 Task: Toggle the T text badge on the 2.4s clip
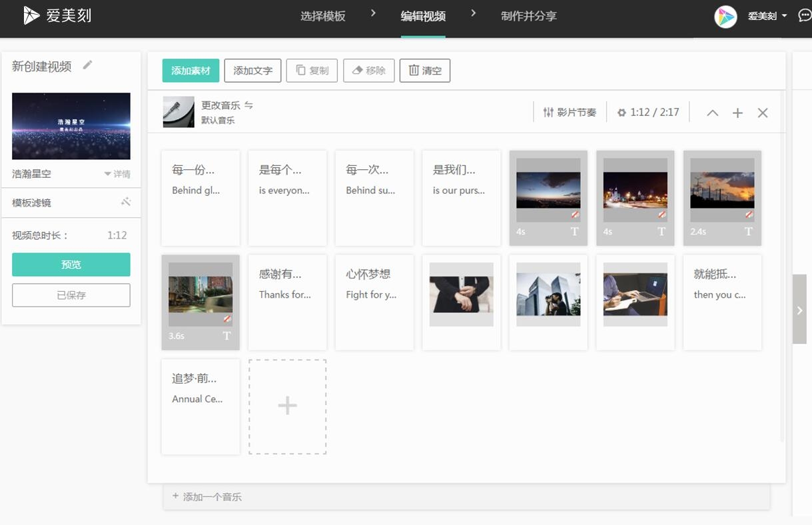[748, 232]
